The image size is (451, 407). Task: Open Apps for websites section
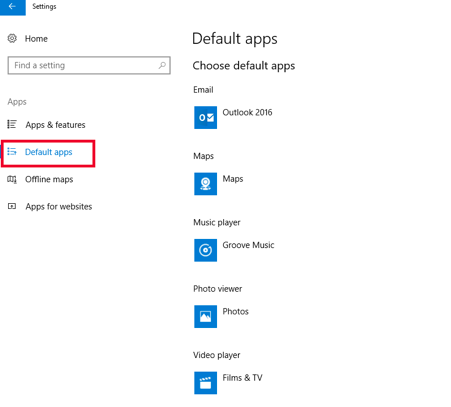tap(59, 207)
